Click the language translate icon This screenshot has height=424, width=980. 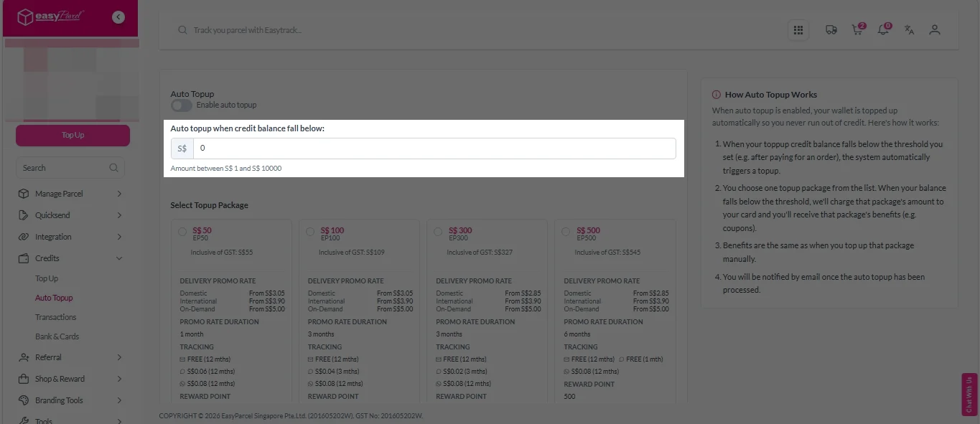click(x=909, y=30)
